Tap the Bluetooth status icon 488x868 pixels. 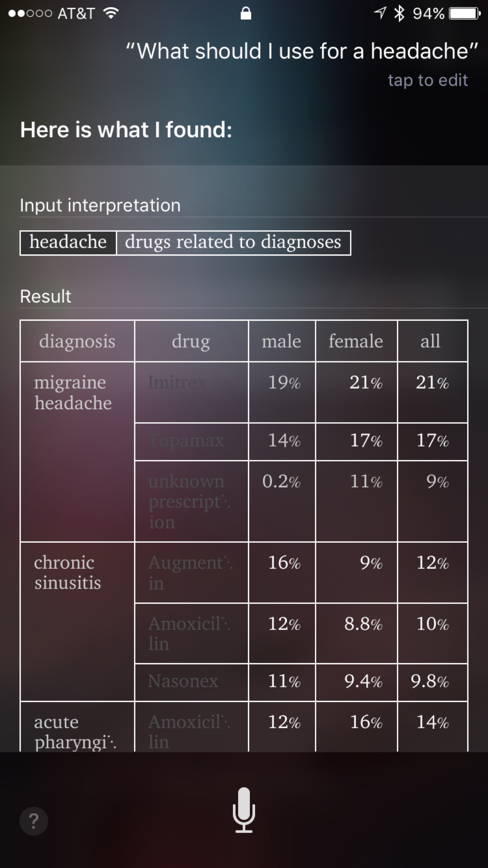click(x=399, y=14)
